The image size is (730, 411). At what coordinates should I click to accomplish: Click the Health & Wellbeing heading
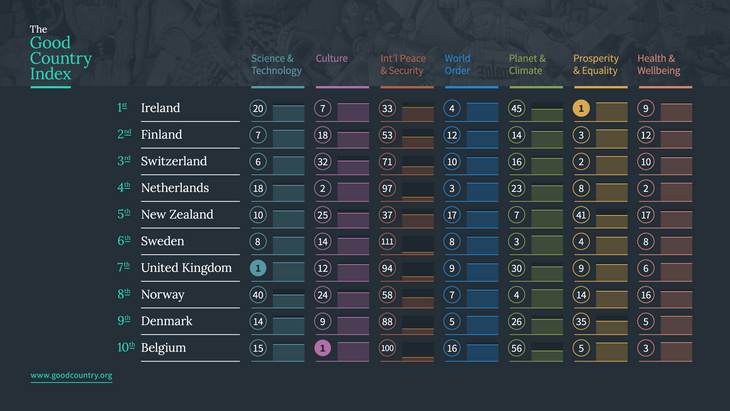click(659, 64)
